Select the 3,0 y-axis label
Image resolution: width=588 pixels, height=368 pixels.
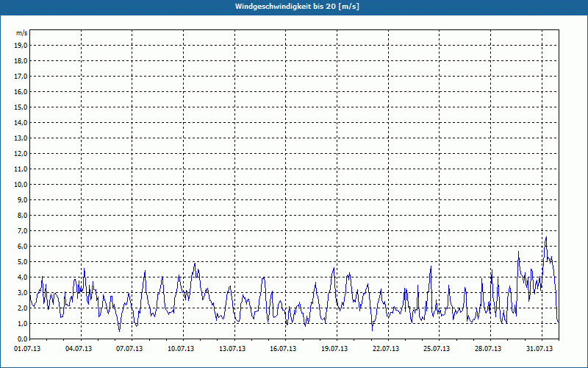[22, 292]
